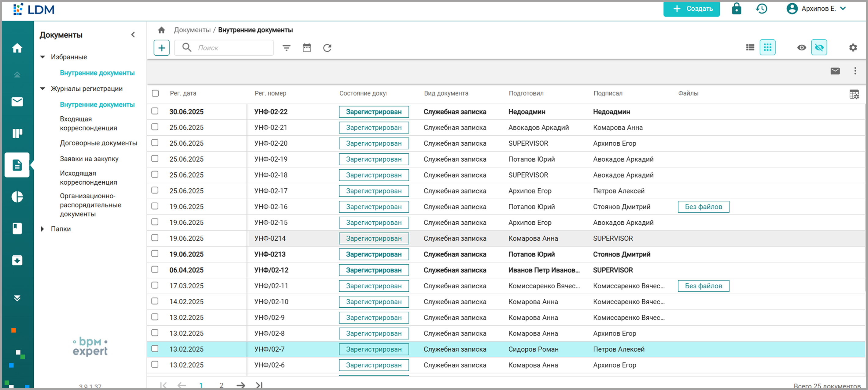This screenshot has height=390, width=868.
Task: Click the Поиск search field
Action: [x=224, y=47]
